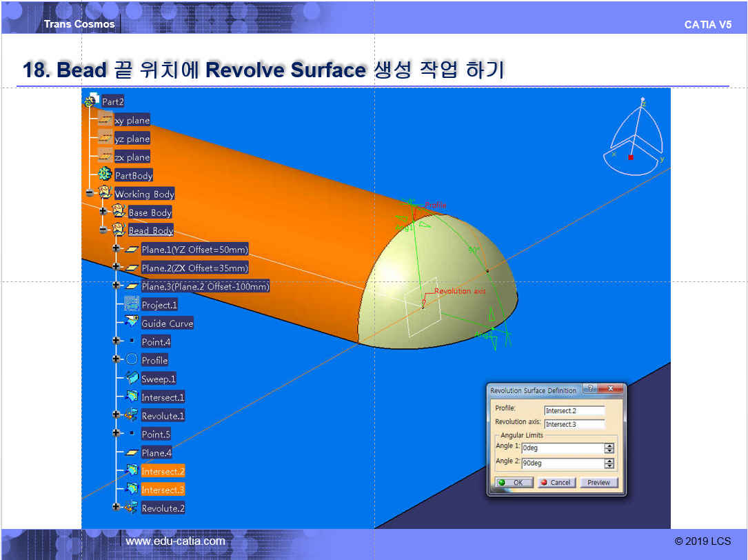Viewport: 748px width, 560px height.
Task: Select Plane.4 in the specification tree
Action: point(156,452)
